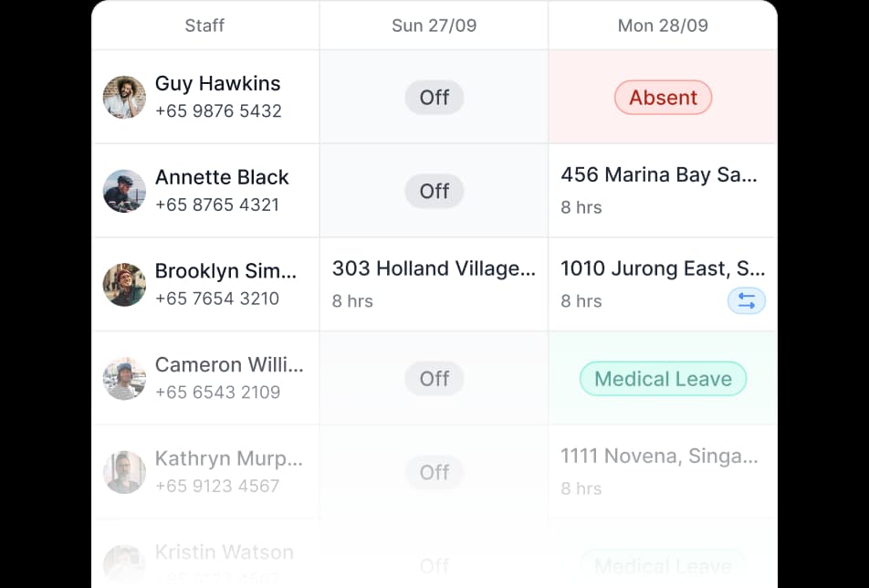Click the Sun 27/09 column header
The image size is (869, 588).
click(434, 26)
